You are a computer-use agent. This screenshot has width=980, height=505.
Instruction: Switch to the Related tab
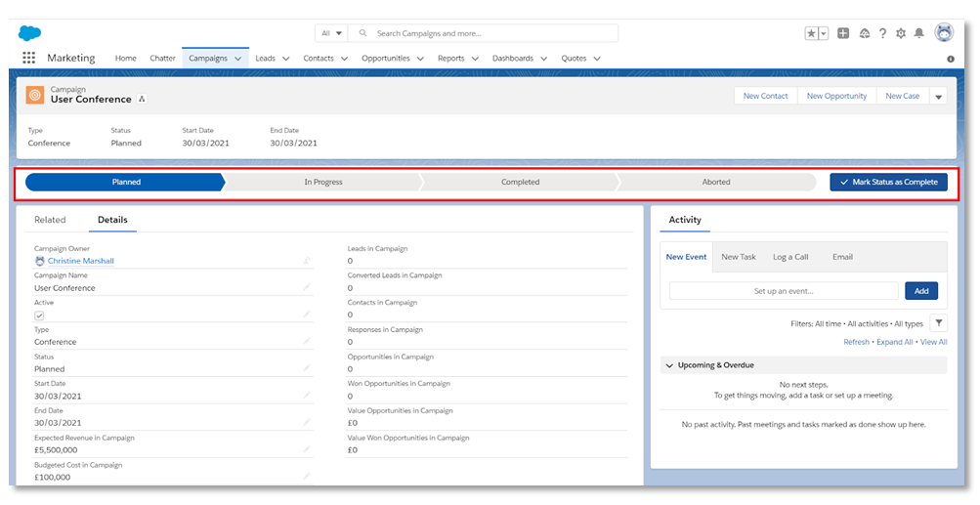[50, 220]
